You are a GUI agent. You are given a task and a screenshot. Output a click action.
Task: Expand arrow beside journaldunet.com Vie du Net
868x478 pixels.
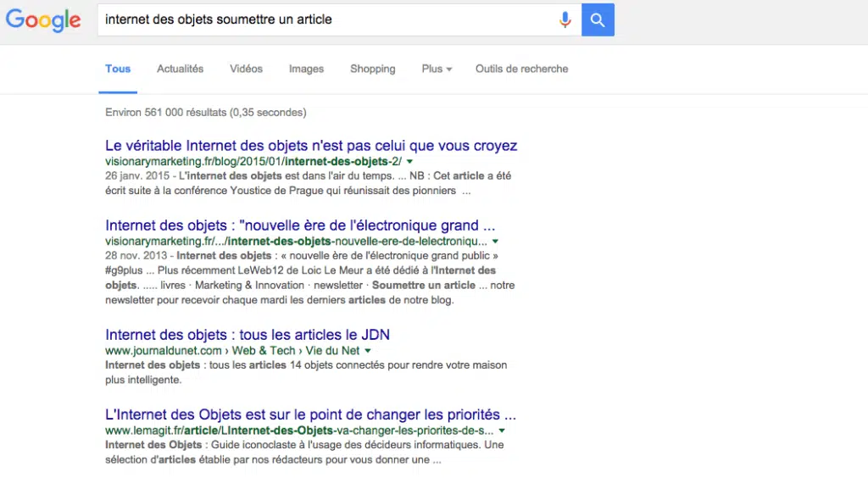[368, 351]
